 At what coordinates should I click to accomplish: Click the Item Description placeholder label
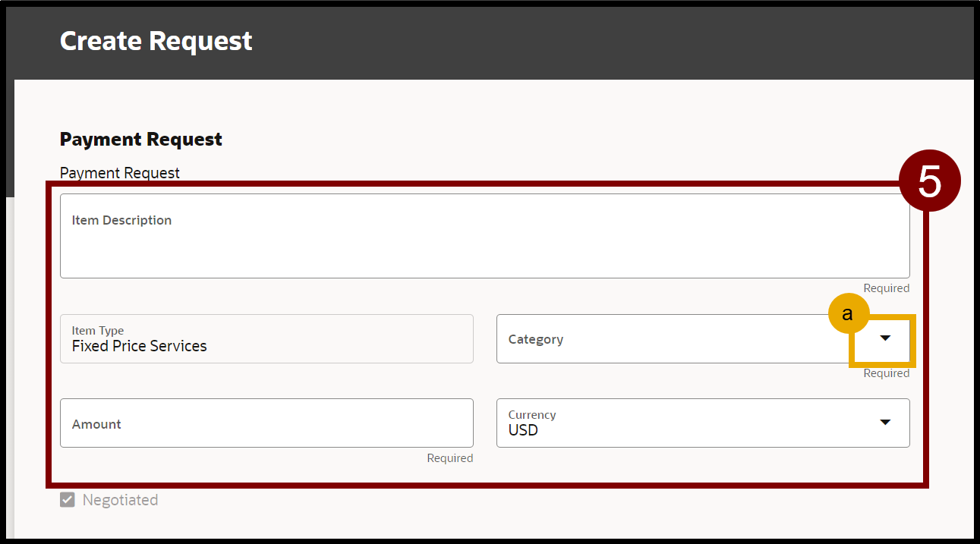point(121,220)
